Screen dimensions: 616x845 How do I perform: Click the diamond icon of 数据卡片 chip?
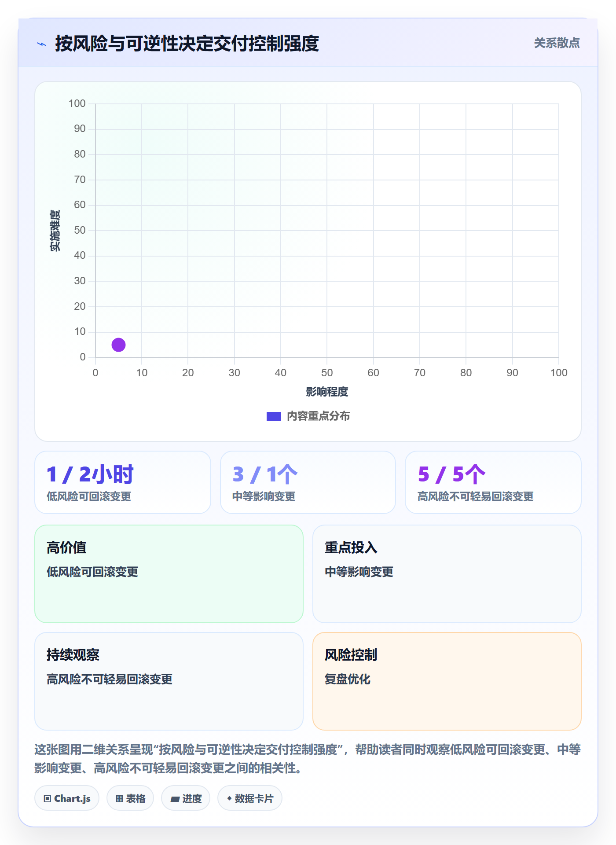pos(229,798)
